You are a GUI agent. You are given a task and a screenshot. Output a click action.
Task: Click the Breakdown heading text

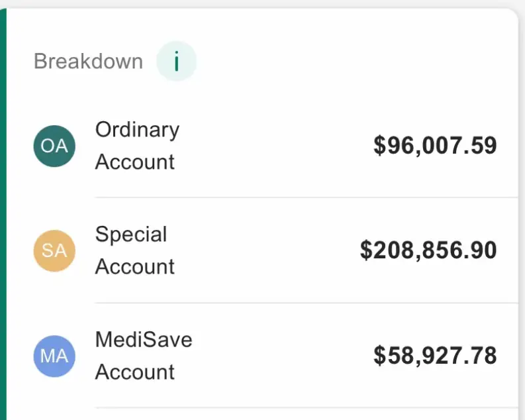pos(88,62)
